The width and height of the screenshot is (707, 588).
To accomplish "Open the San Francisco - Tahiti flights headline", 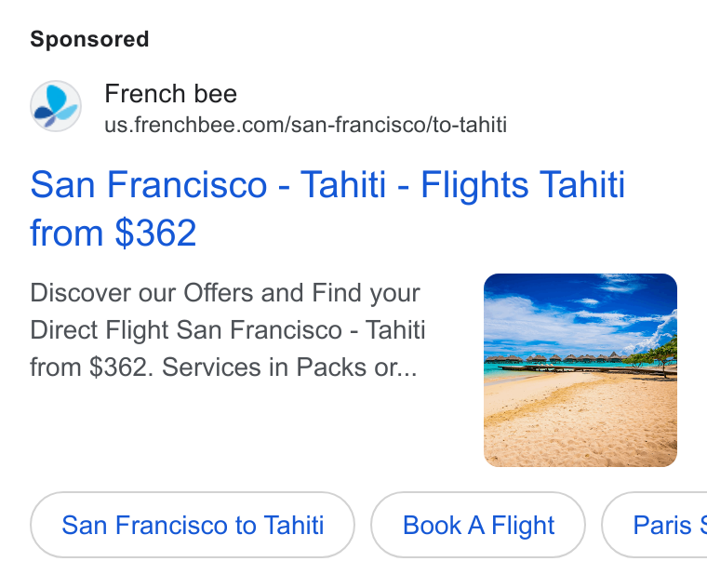I will pos(327,208).
